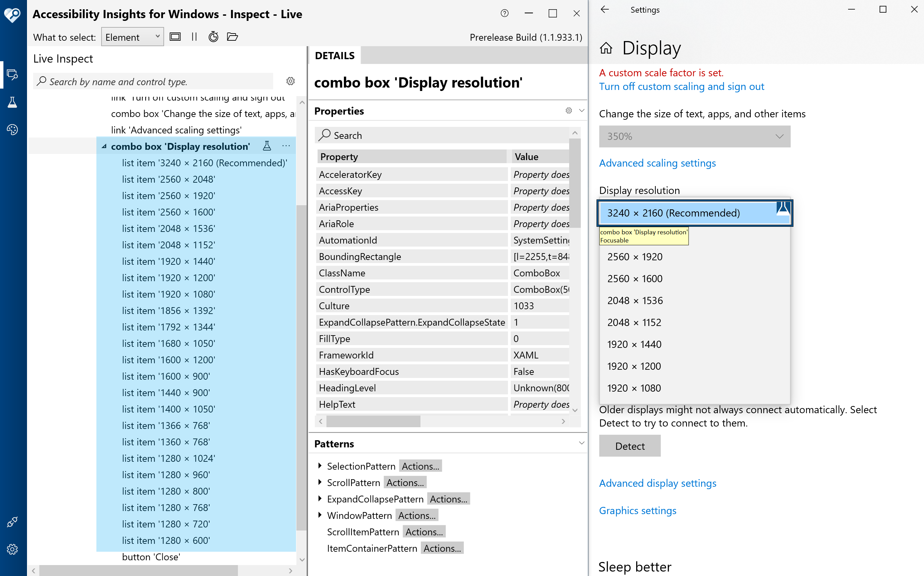Click ScrollItemPattern Actions... button
This screenshot has height=576, width=924.
(x=424, y=532)
